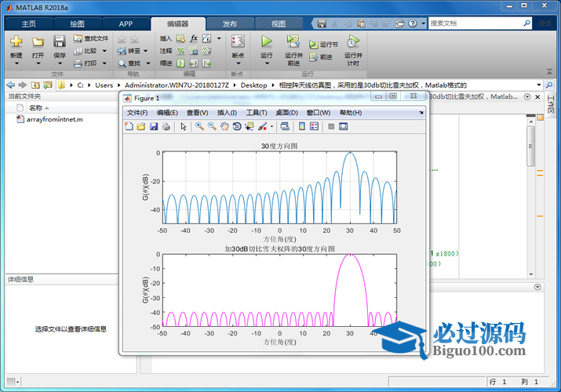Image resolution: width=561 pixels, height=392 pixels.
Task: Click the search documentation input field
Action: click(477, 24)
